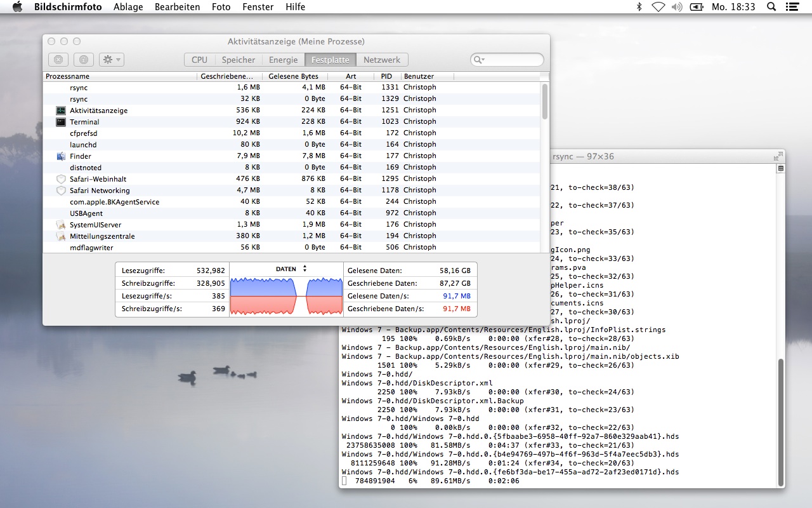Select the launchd process row
Image resolution: width=812 pixels, height=508 pixels.
[291, 145]
